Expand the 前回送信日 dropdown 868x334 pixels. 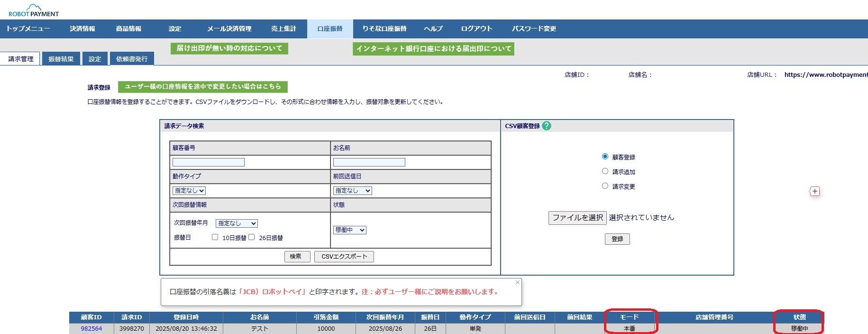pos(352,191)
